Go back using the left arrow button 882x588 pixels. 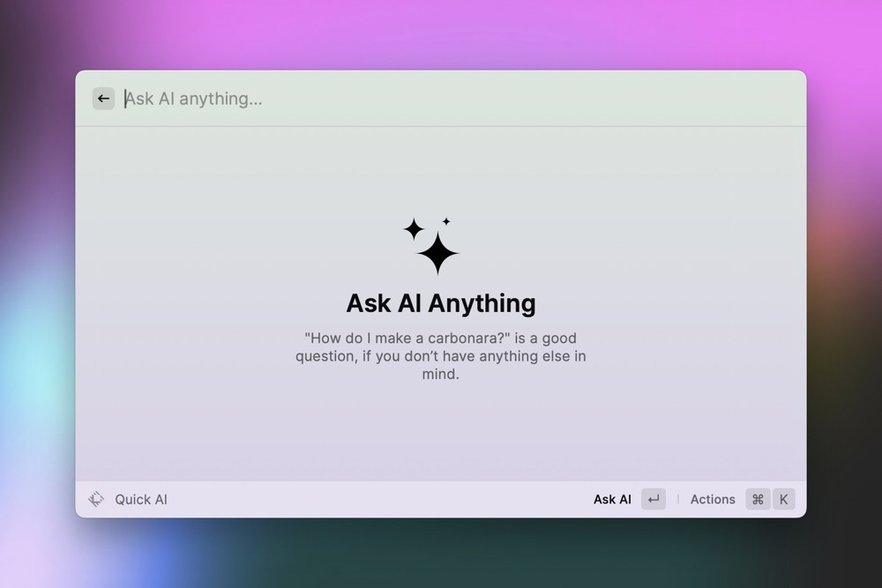coord(103,99)
